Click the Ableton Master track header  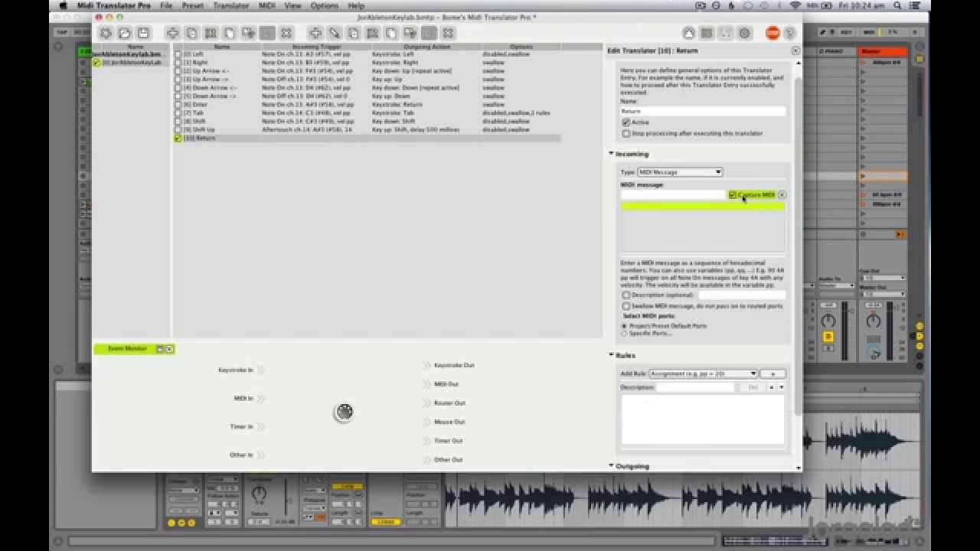tap(883, 52)
